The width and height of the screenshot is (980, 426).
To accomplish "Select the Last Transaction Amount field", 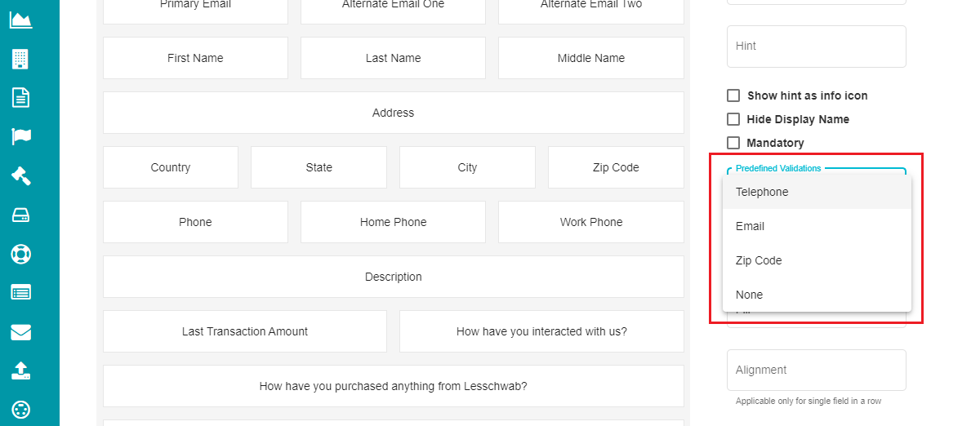I will coord(245,331).
